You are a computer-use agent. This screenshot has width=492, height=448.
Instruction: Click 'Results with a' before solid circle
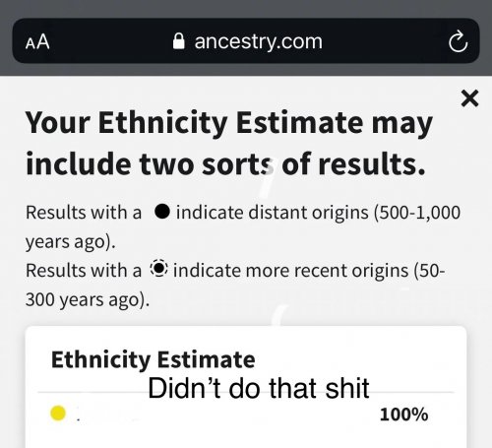coord(84,213)
